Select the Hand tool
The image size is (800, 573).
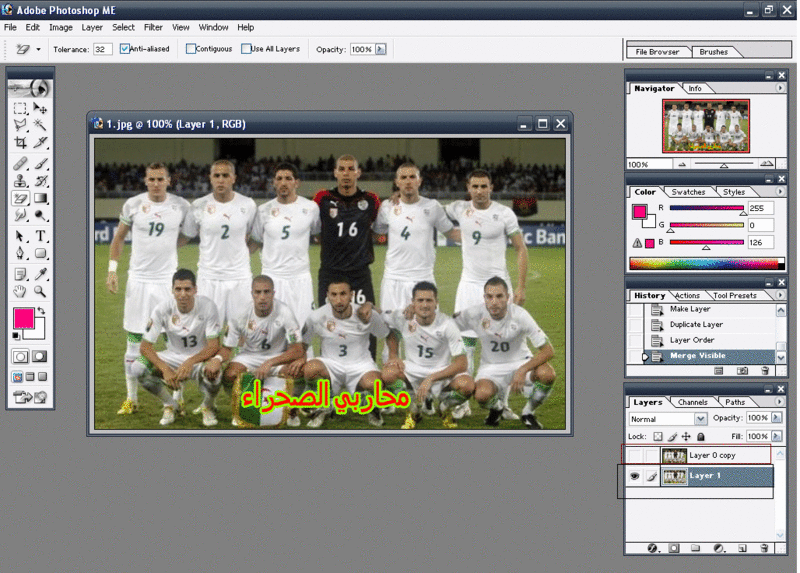tap(20, 291)
